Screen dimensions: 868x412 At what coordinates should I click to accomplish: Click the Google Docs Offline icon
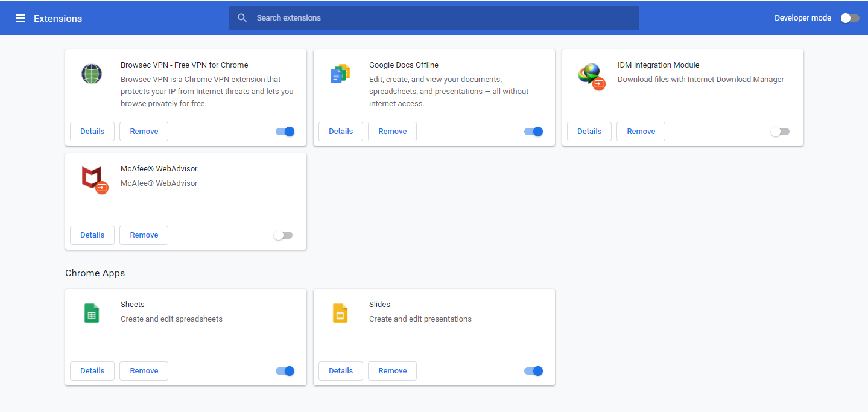click(x=340, y=74)
